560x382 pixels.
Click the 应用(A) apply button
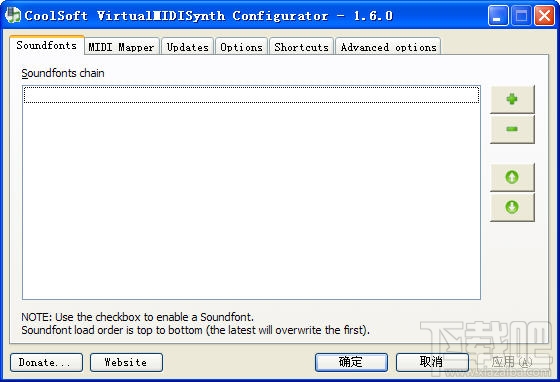click(512, 362)
